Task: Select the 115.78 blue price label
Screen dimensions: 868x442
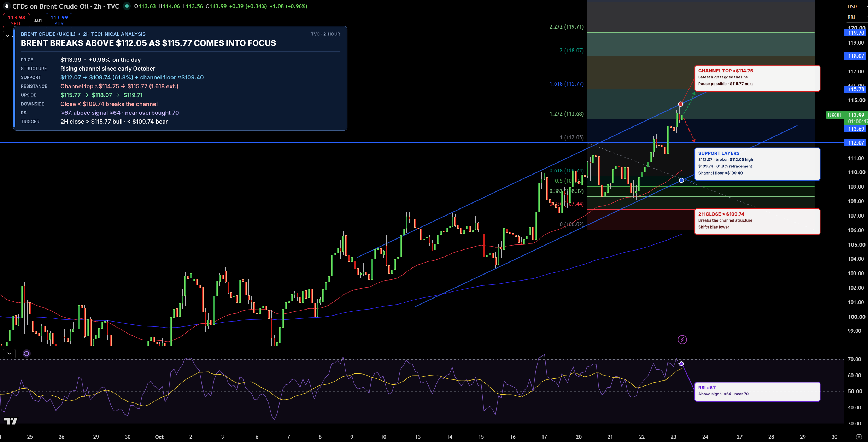Action: point(856,89)
